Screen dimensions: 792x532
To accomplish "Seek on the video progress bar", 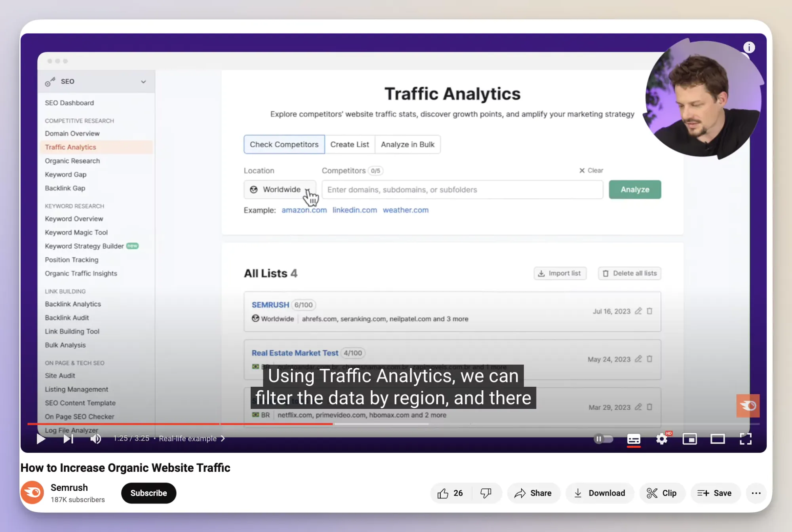I will click(393, 424).
